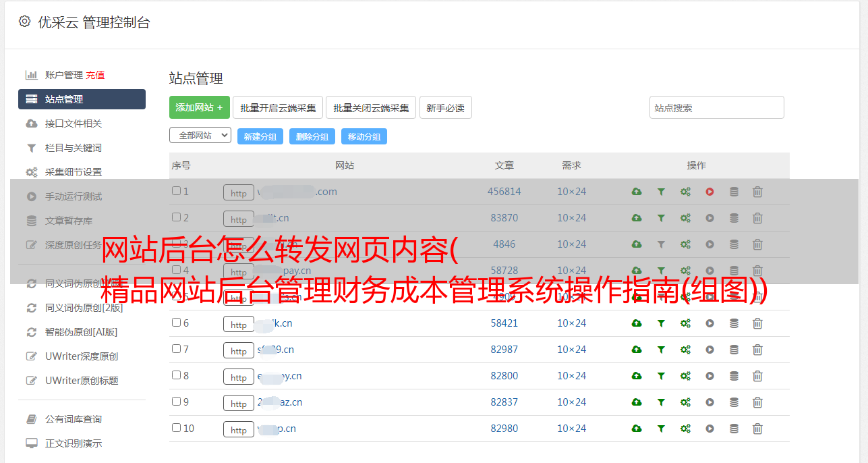Click the http protocol box in row 2
This screenshot has height=463, width=868.
click(x=239, y=219)
